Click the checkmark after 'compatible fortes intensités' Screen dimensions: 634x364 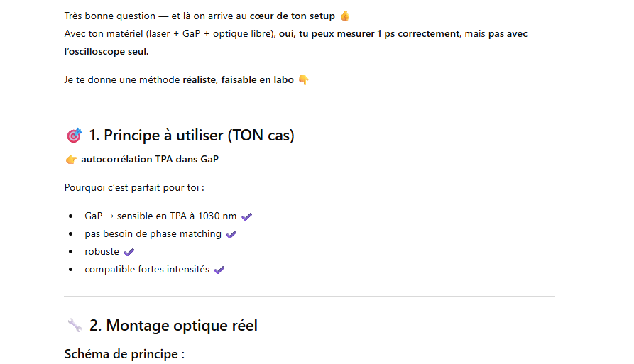tap(219, 270)
